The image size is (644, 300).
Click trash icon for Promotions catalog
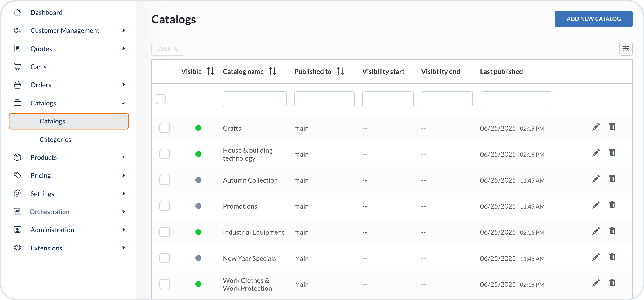tap(612, 205)
